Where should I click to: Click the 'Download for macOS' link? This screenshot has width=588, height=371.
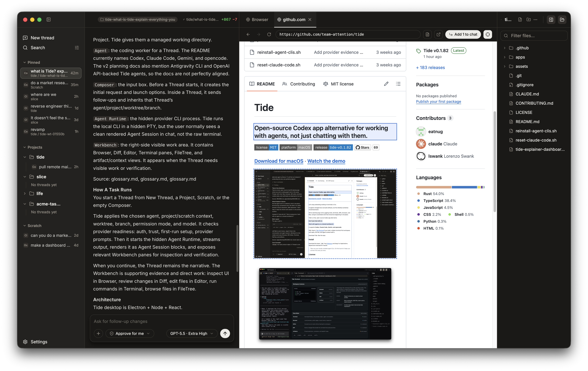click(279, 161)
